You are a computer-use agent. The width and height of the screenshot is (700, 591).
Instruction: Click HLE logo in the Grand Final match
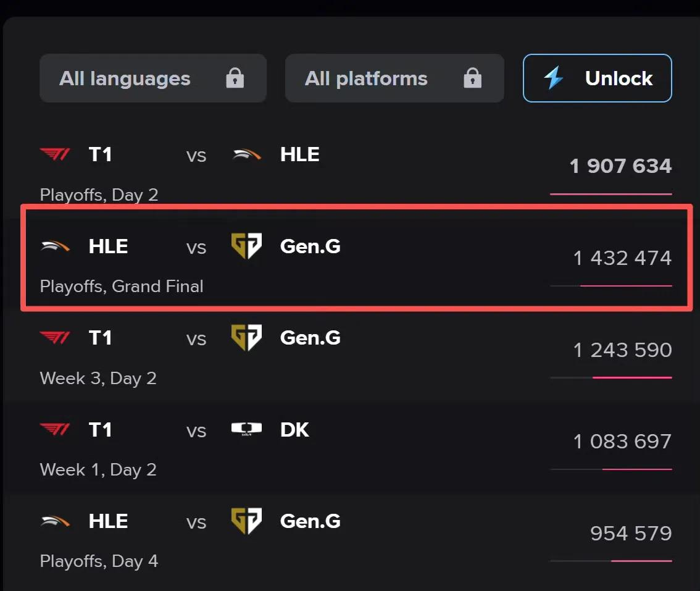(x=55, y=246)
